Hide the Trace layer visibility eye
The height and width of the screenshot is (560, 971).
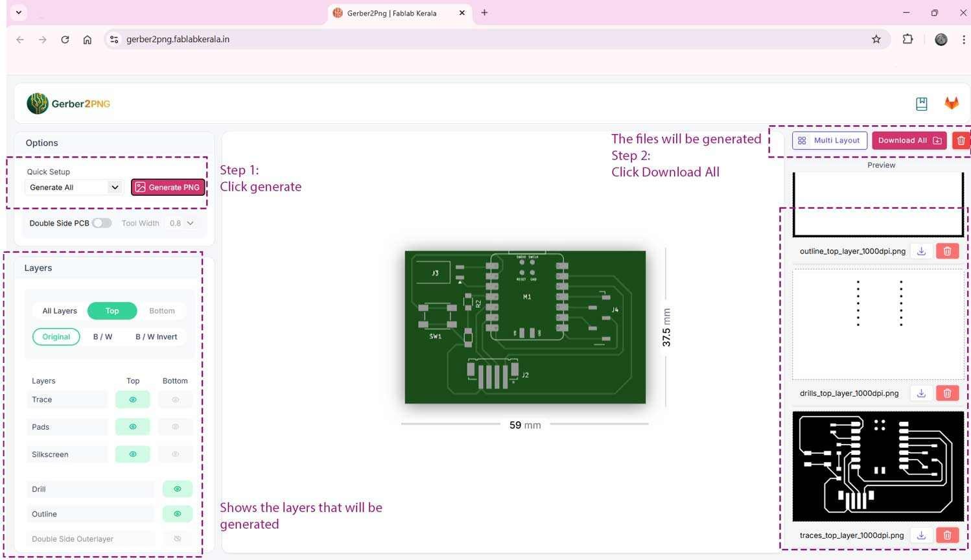pyautogui.click(x=132, y=399)
